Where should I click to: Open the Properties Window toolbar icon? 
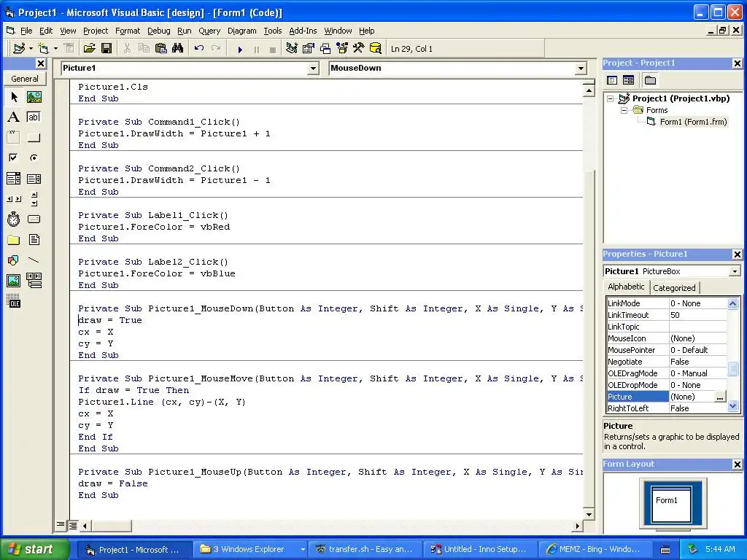click(309, 49)
